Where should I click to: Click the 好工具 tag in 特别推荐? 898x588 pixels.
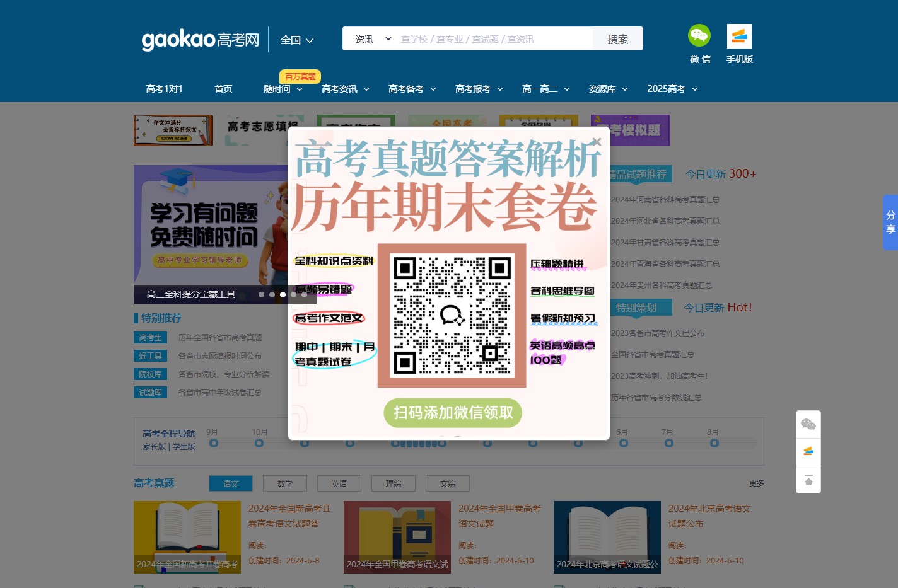tap(150, 356)
